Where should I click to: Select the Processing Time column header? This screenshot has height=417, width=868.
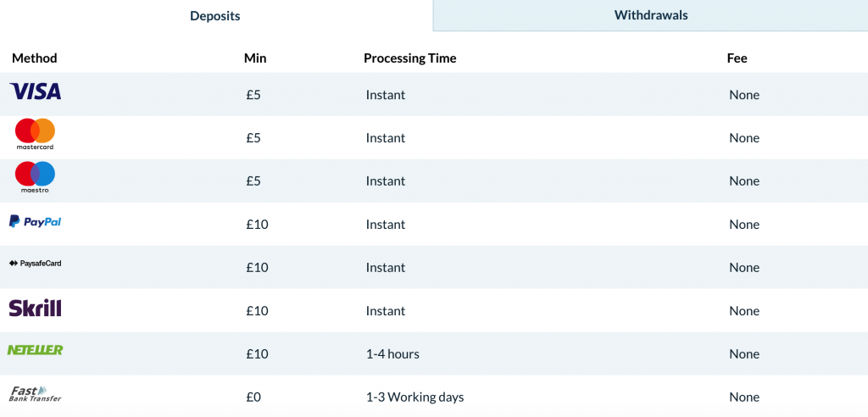tap(410, 58)
